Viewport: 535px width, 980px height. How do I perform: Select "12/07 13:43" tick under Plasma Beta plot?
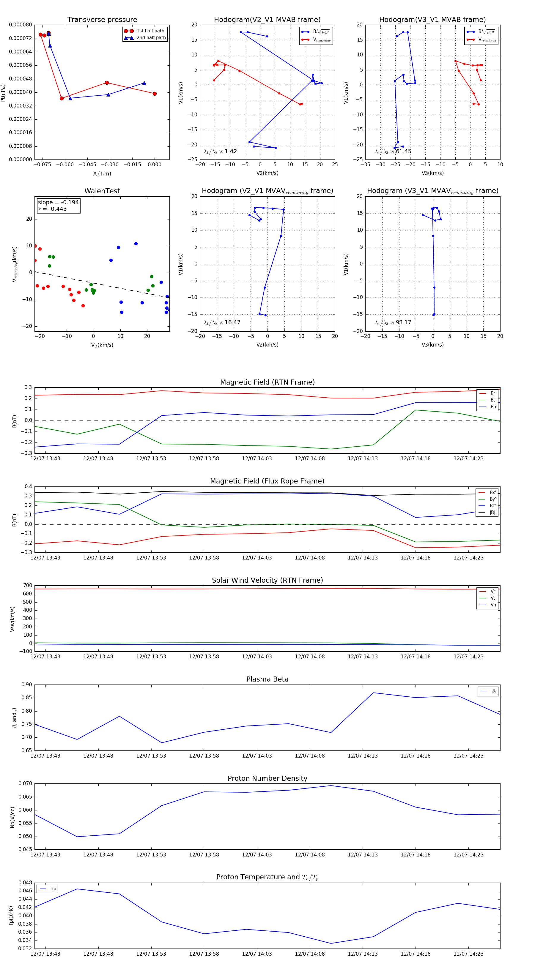pos(45,756)
